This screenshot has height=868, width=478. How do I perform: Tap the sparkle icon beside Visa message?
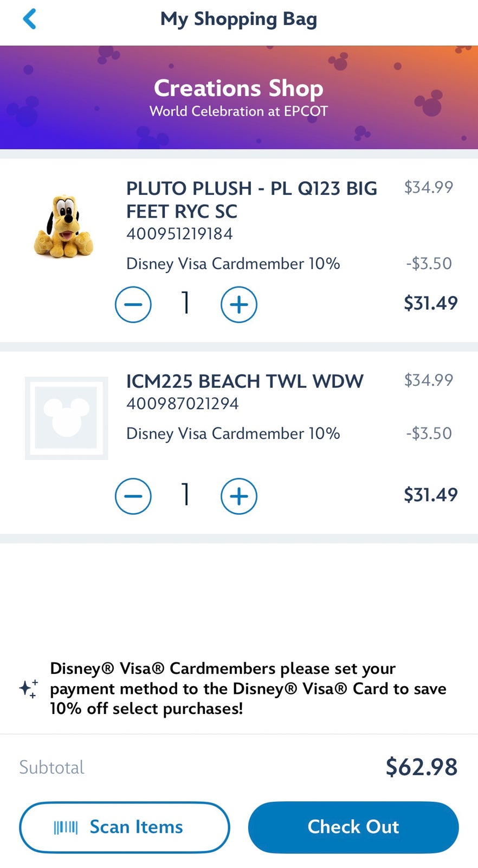[x=29, y=688]
